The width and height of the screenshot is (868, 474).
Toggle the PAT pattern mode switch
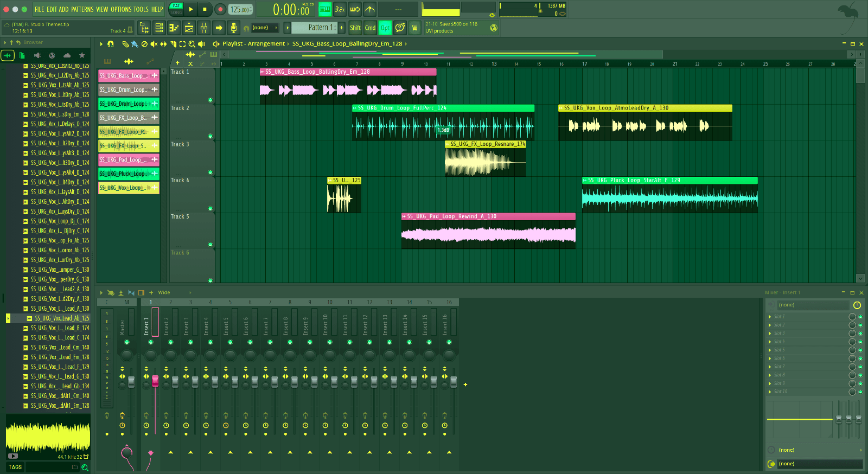click(176, 6)
